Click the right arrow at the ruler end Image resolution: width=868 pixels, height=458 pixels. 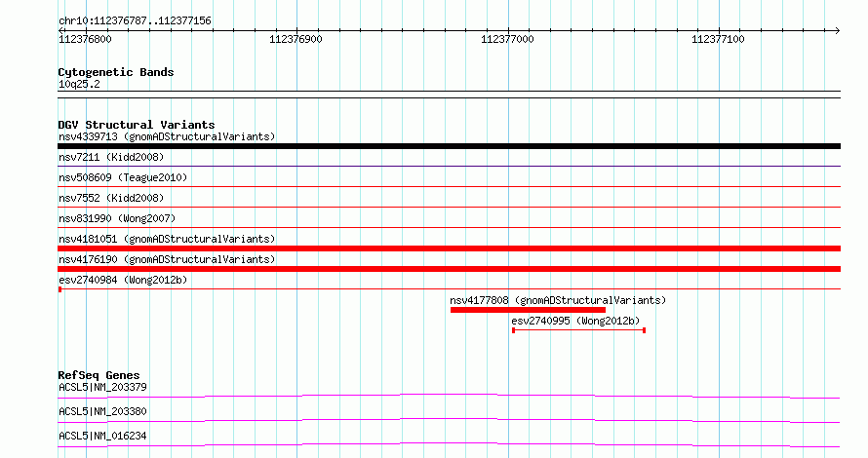837,30
